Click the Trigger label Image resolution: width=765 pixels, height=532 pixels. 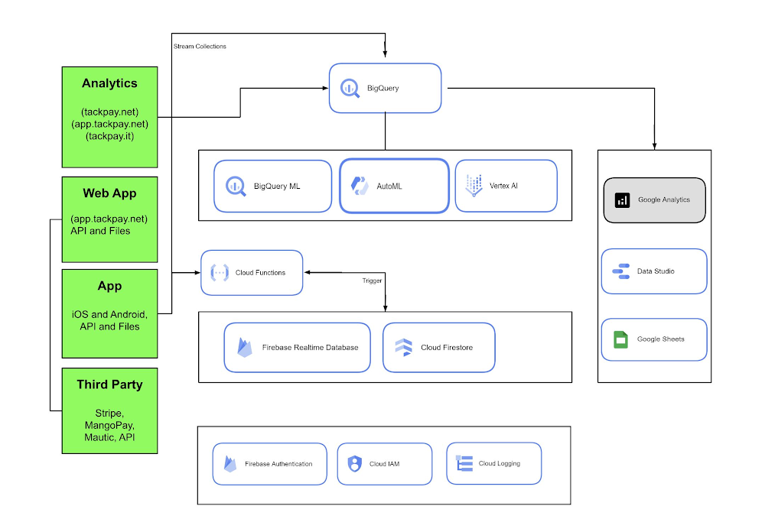pyautogui.click(x=372, y=281)
